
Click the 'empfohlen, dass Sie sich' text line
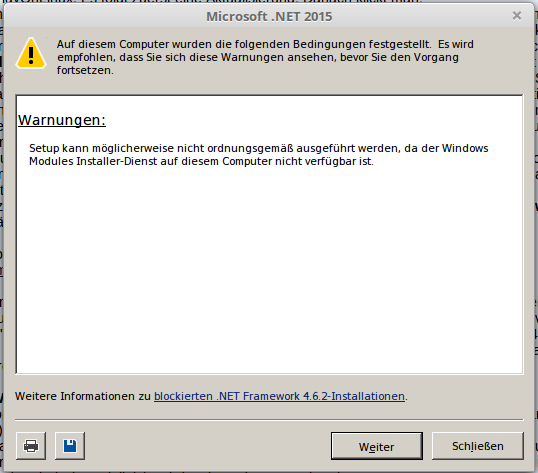click(x=258, y=57)
